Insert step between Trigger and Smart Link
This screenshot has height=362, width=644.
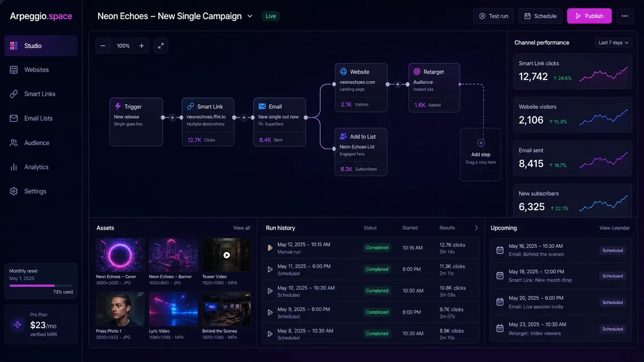coord(172,117)
